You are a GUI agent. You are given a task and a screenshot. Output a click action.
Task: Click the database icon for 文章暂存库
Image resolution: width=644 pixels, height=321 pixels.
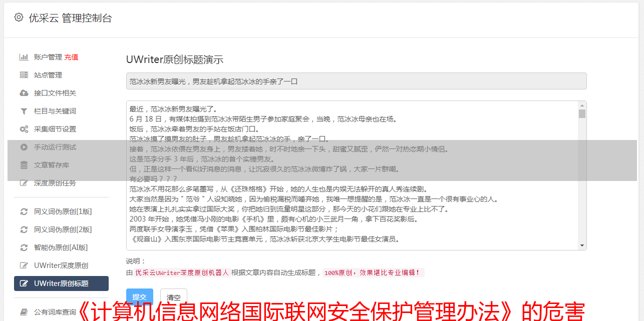pos(24,165)
